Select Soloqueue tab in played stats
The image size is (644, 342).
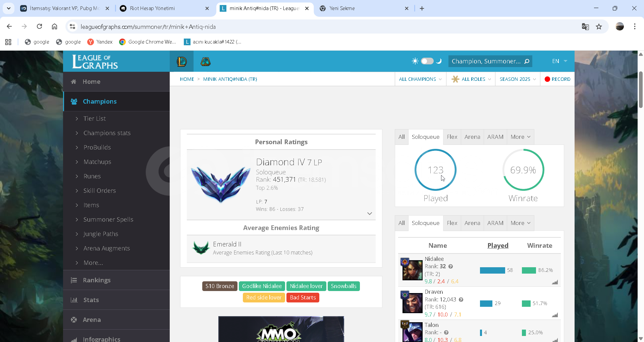pyautogui.click(x=426, y=137)
